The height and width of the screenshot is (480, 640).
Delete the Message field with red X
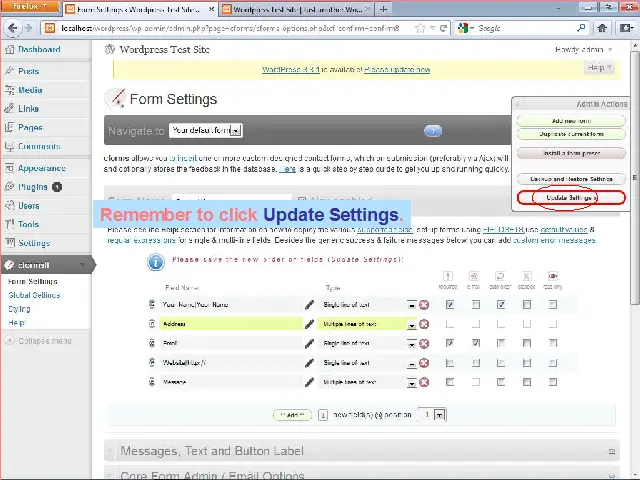(424, 382)
